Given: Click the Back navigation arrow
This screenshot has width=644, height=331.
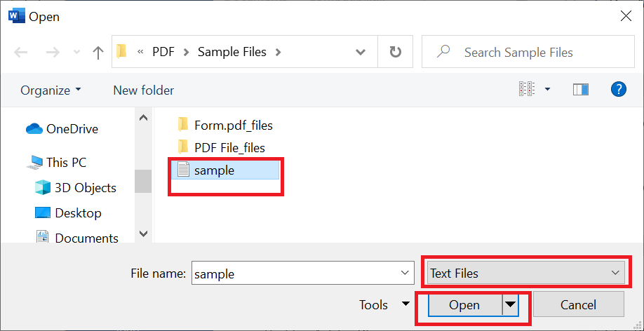Looking at the screenshot, I should click(x=20, y=52).
